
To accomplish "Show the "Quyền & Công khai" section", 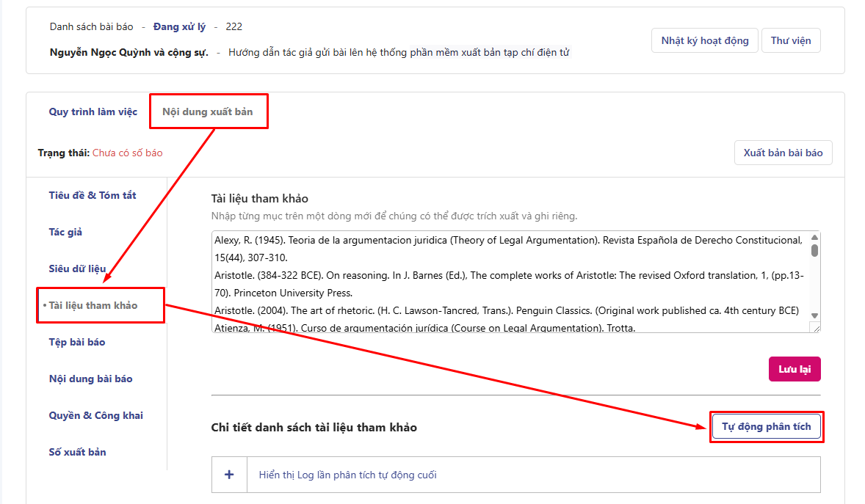I will 95,415.
